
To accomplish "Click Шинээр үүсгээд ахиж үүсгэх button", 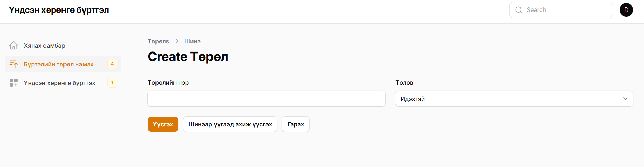I will pyautogui.click(x=230, y=124).
